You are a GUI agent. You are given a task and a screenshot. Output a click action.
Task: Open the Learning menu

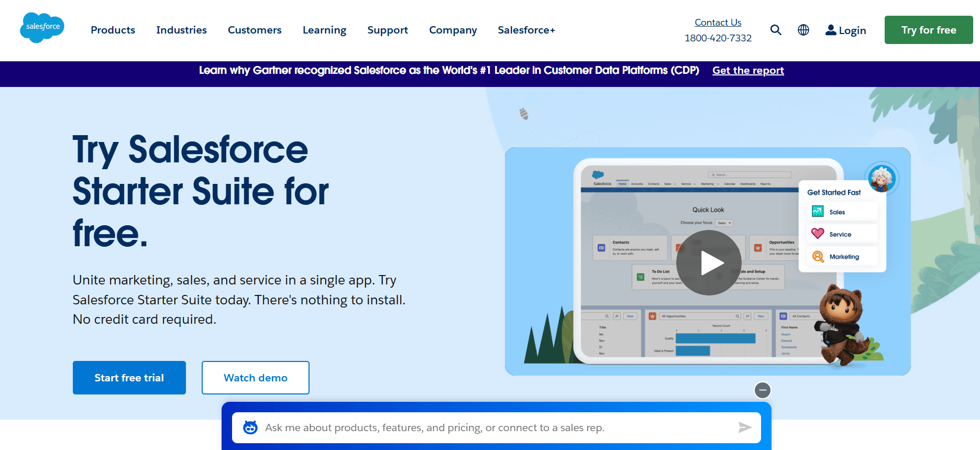pos(324,30)
